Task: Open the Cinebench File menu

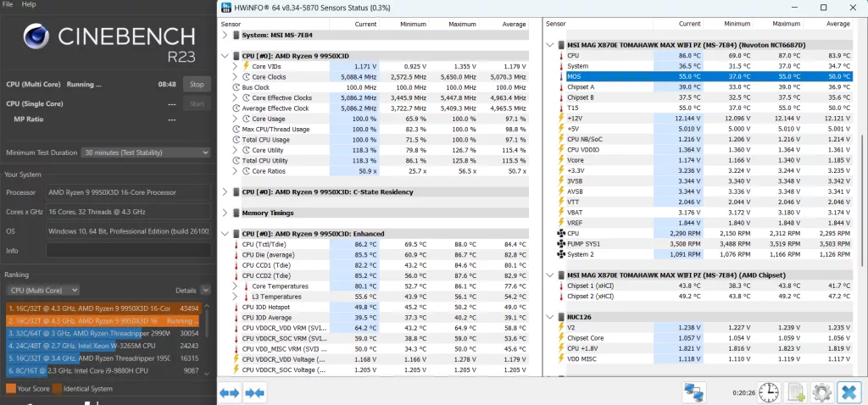Action: (x=8, y=4)
